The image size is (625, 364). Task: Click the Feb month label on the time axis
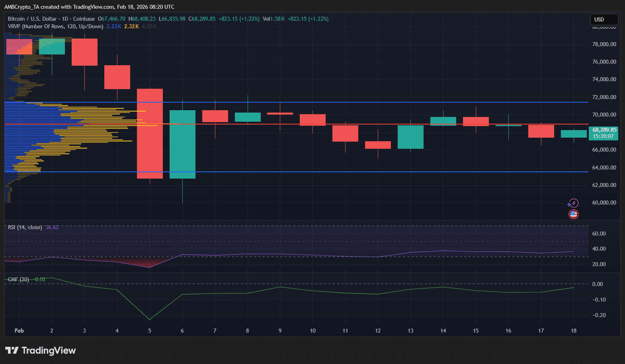click(19, 331)
